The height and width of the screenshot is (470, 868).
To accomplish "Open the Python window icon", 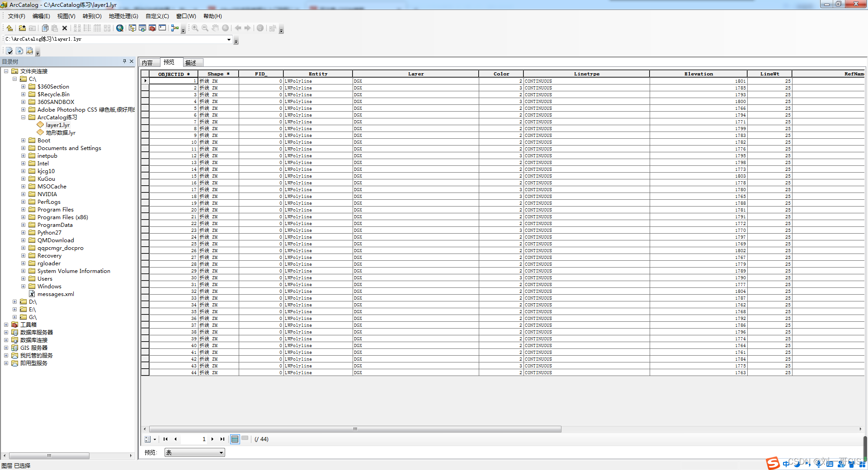I will click(162, 28).
